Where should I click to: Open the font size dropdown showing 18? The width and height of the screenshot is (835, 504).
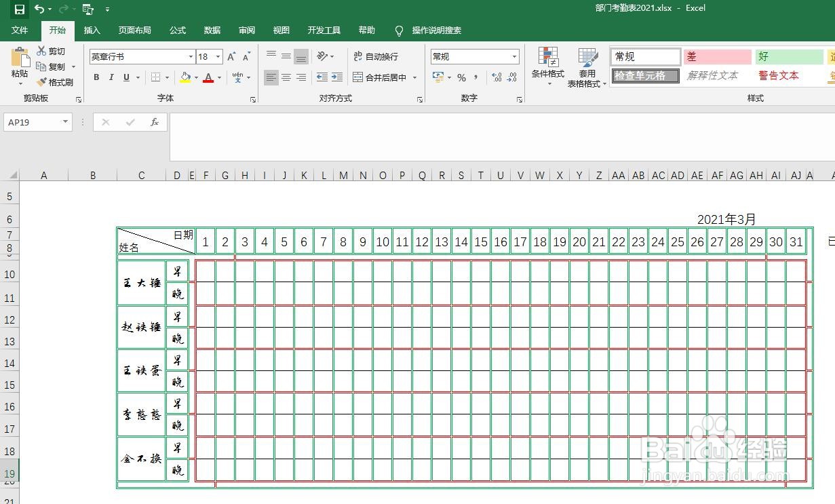coord(218,57)
